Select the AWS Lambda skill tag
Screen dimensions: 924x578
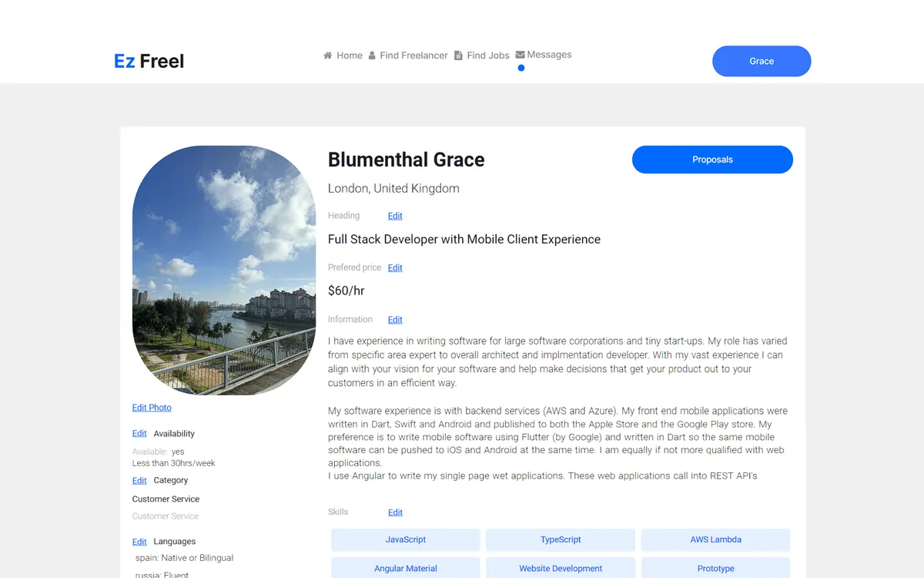(715, 539)
